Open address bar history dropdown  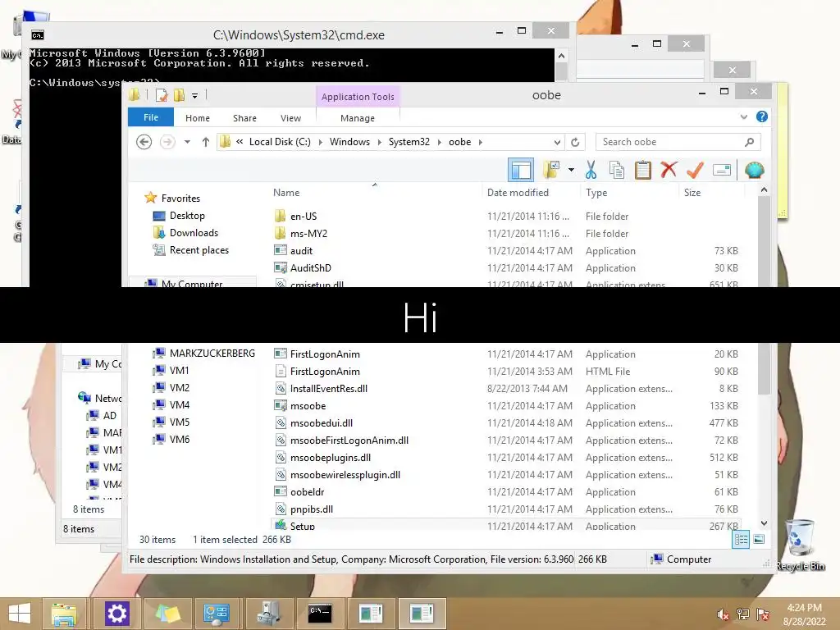click(557, 142)
